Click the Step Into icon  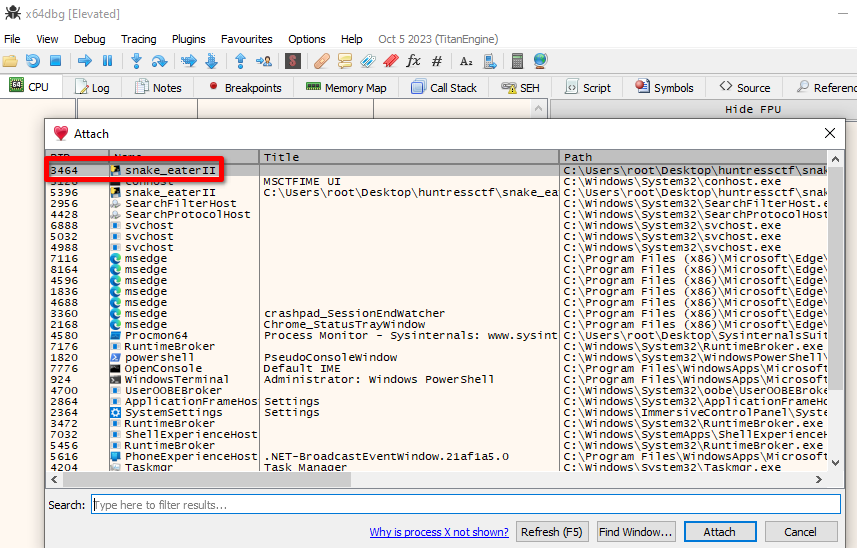pyautogui.click(x=137, y=61)
